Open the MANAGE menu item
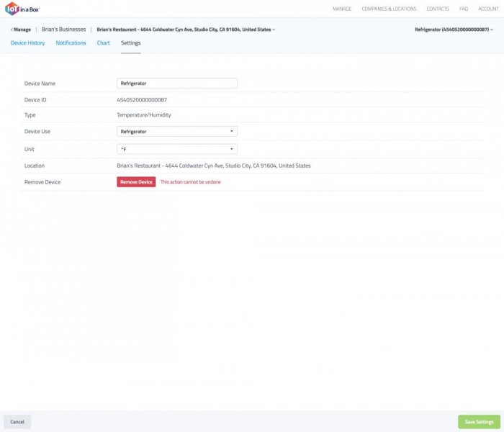The width and height of the screenshot is (504, 432). [x=342, y=9]
